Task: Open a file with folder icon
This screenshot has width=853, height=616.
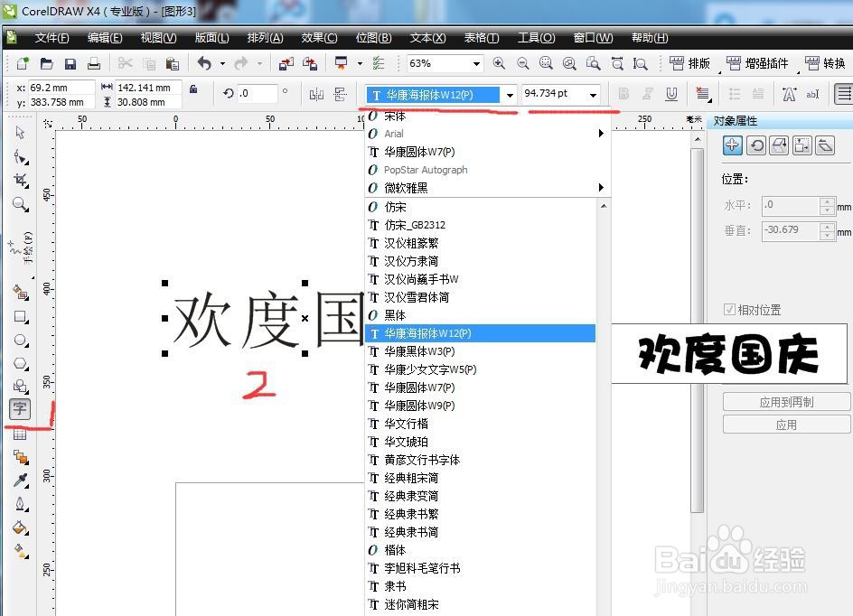Action: [46, 63]
